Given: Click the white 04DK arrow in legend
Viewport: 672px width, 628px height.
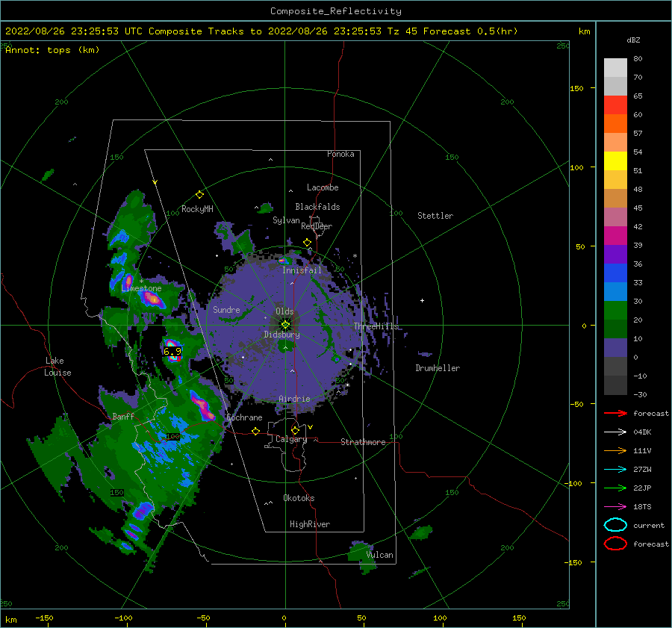Looking at the screenshot, I should click(x=615, y=432).
